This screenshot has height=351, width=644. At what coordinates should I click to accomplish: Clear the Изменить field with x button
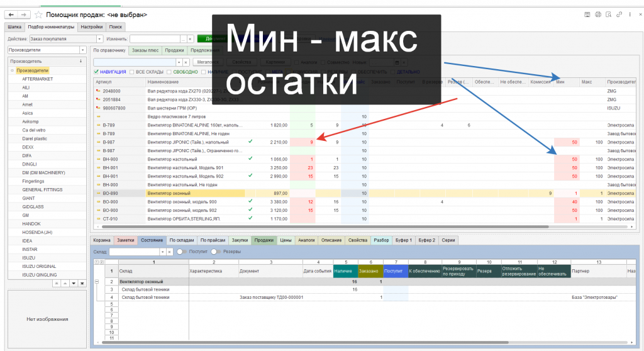click(190, 38)
